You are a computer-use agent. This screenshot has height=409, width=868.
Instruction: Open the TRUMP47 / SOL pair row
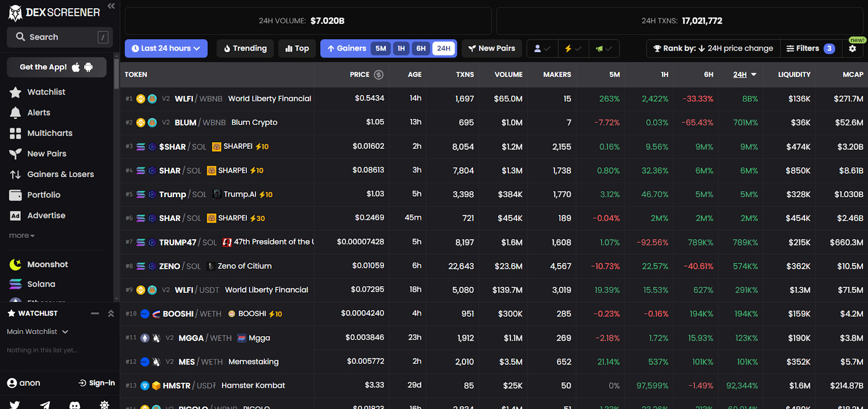click(494, 242)
